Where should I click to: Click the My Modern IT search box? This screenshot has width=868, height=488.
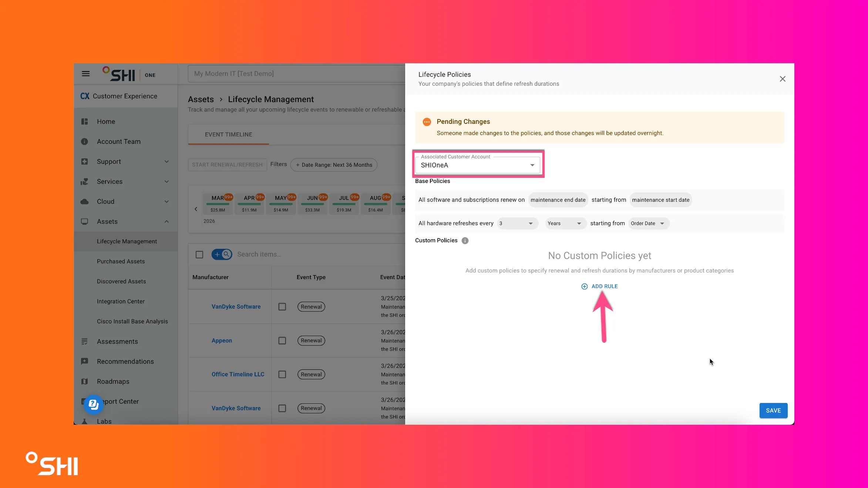(x=296, y=74)
